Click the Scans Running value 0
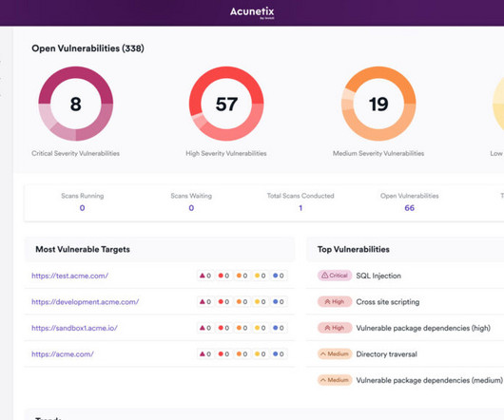Viewport: 504px width, 420px height. point(83,208)
